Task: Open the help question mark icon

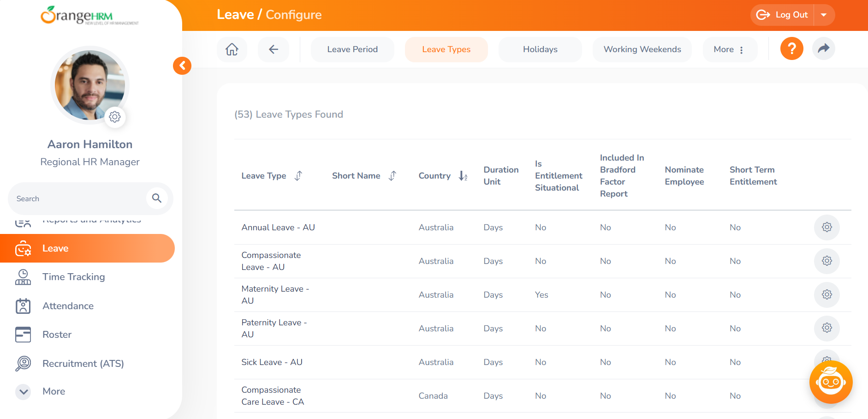Action: click(x=792, y=48)
